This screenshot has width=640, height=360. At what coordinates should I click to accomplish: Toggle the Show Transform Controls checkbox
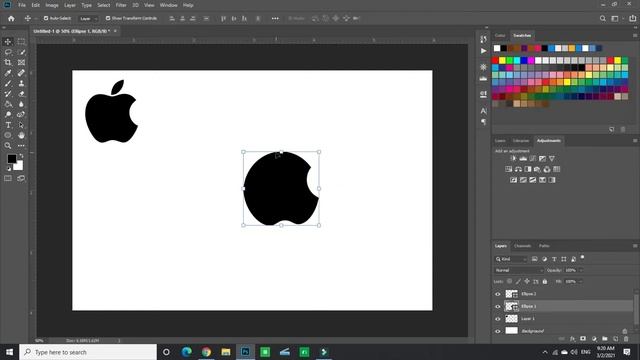(108, 18)
